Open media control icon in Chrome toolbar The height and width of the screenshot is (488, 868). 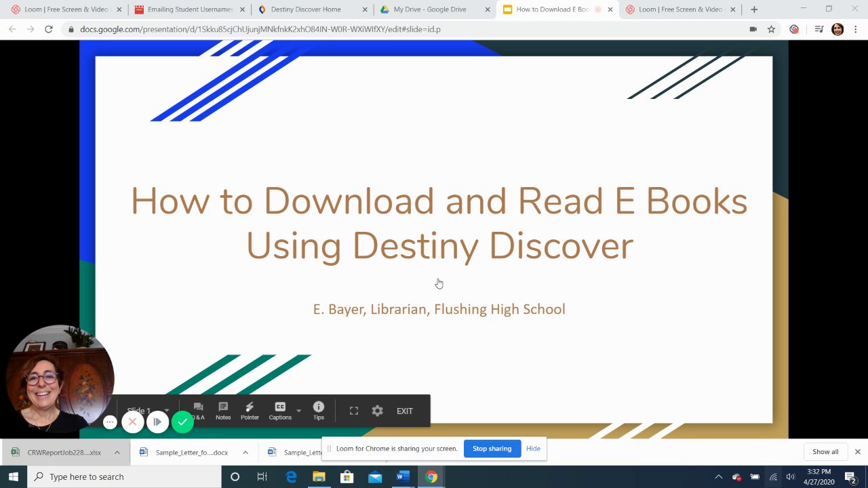point(818,29)
